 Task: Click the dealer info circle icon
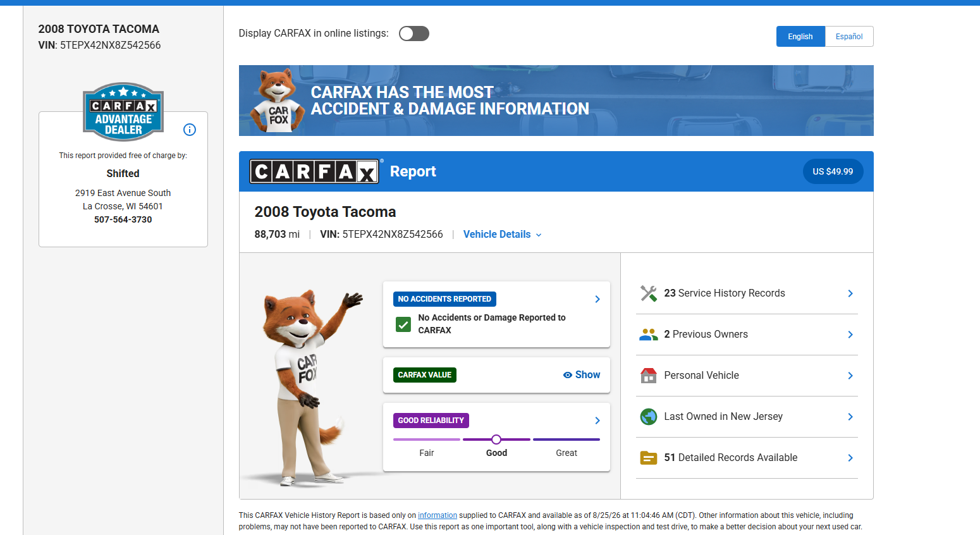click(x=190, y=130)
